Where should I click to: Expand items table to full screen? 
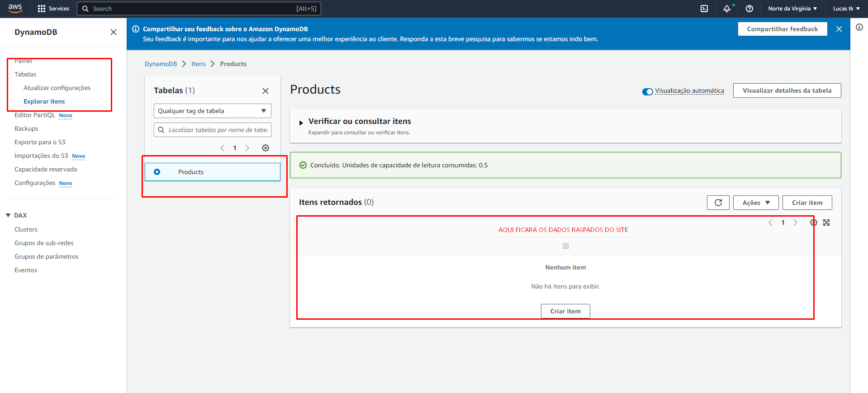coord(826,223)
